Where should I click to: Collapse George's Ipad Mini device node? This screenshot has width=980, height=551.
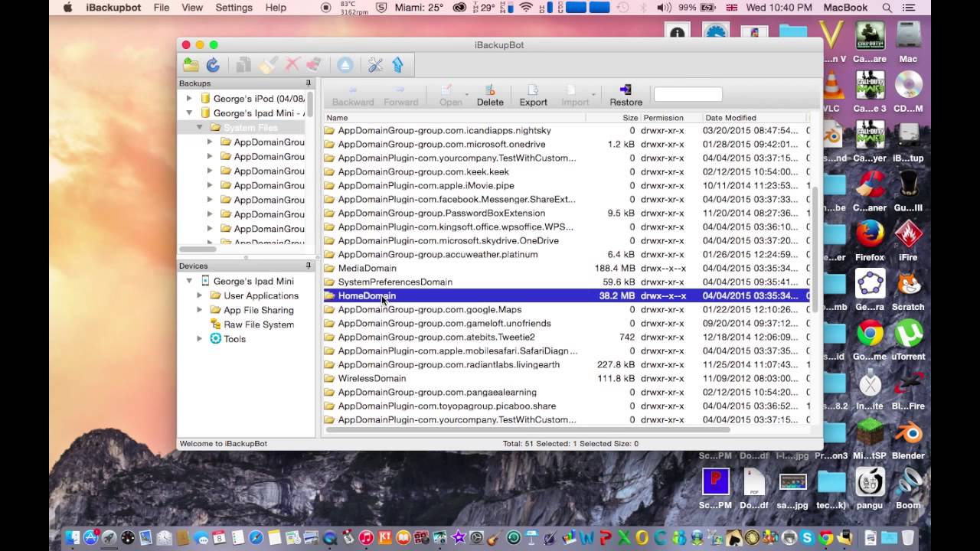[189, 281]
